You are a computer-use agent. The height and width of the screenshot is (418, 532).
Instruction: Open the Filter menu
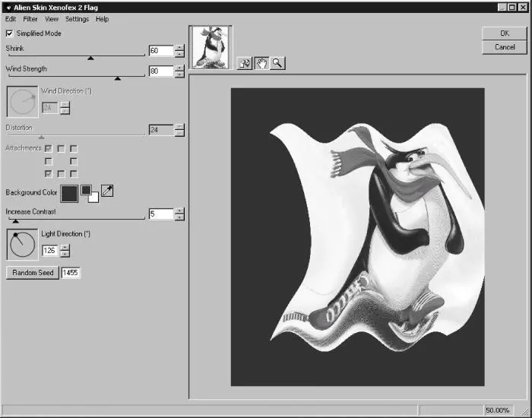pos(30,19)
